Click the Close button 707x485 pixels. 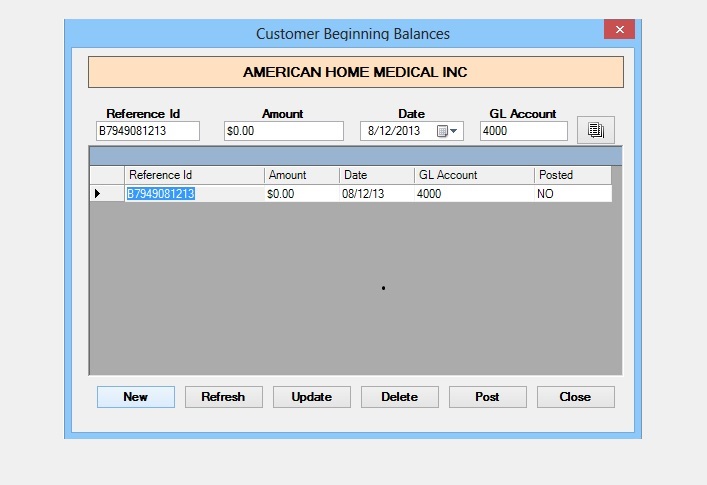coord(575,397)
